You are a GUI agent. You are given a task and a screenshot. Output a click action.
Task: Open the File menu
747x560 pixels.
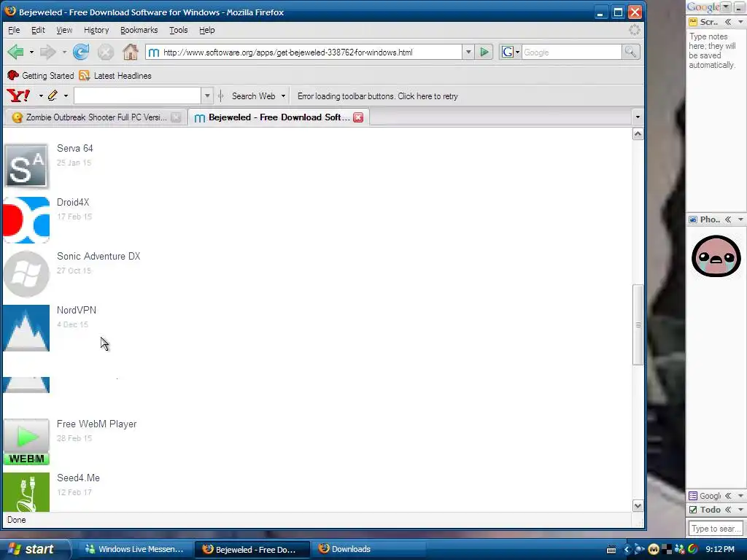click(14, 30)
